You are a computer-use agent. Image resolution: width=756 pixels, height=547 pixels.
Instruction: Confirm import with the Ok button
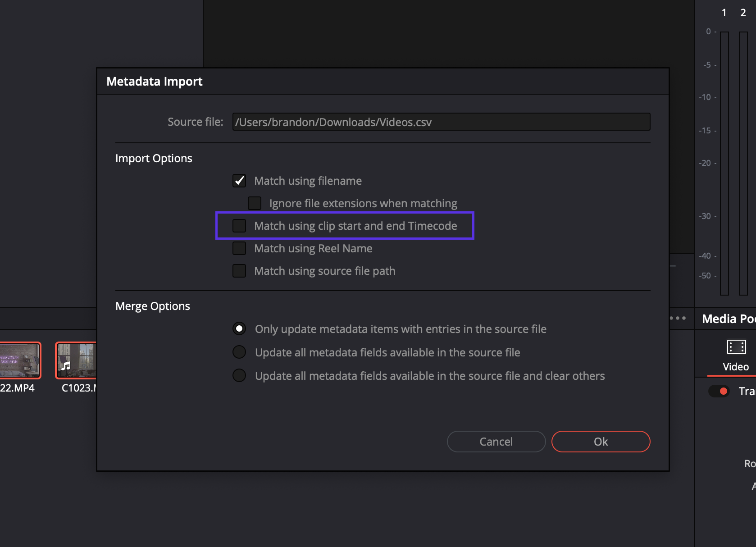(x=601, y=442)
